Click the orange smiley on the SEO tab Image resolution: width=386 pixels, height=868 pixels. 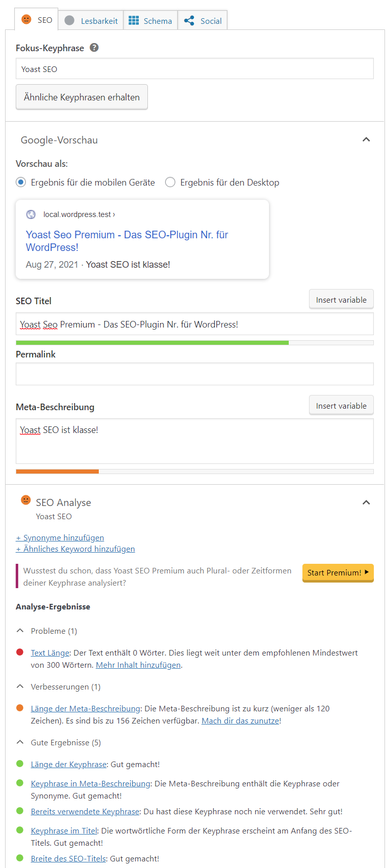[x=27, y=20]
